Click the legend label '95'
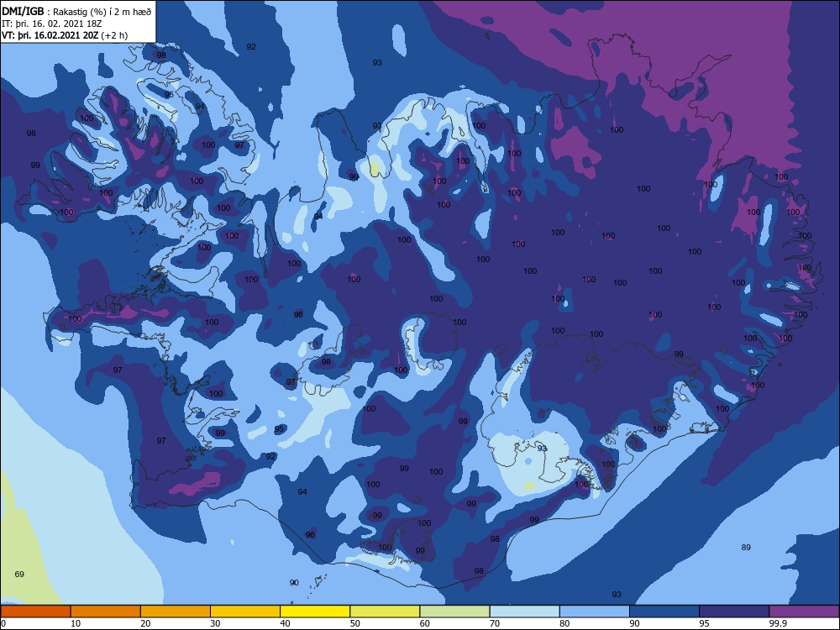 coord(704,623)
